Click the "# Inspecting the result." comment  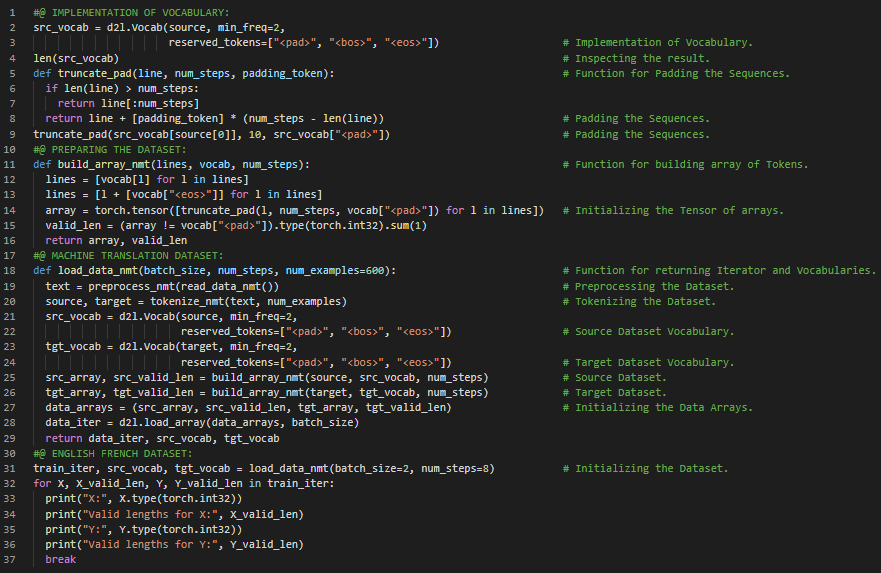pyautogui.click(x=636, y=59)
